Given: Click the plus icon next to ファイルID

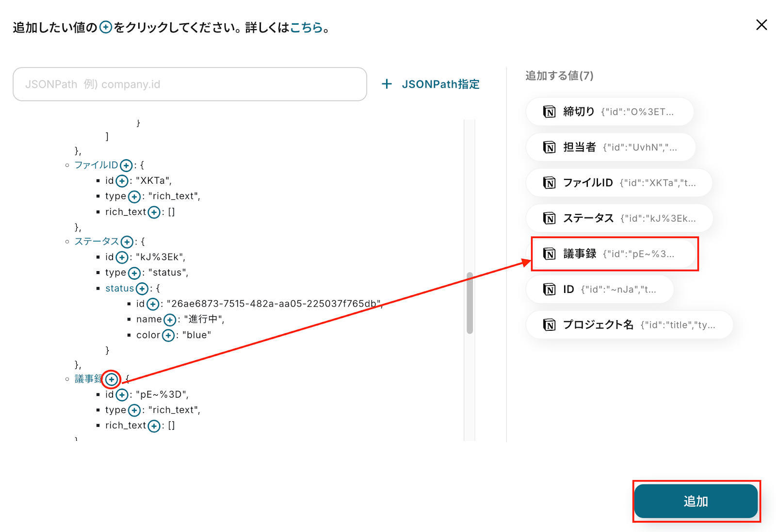Looking at the screenshot, I should [126, 166].
